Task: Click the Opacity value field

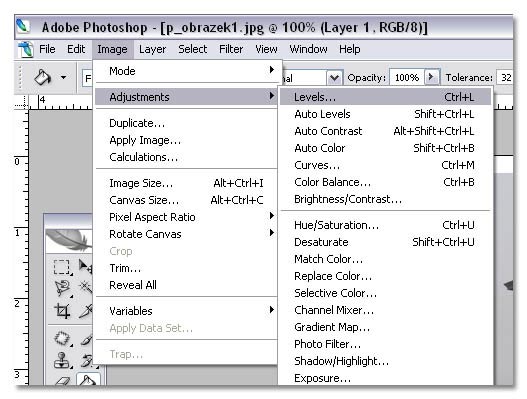Action: tap(407, 78)
